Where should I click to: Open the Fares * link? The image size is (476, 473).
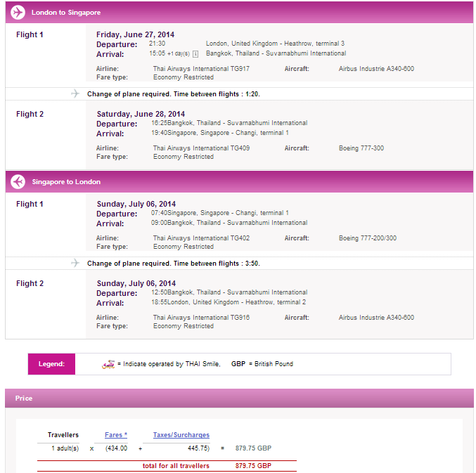(x=116, y=435)
